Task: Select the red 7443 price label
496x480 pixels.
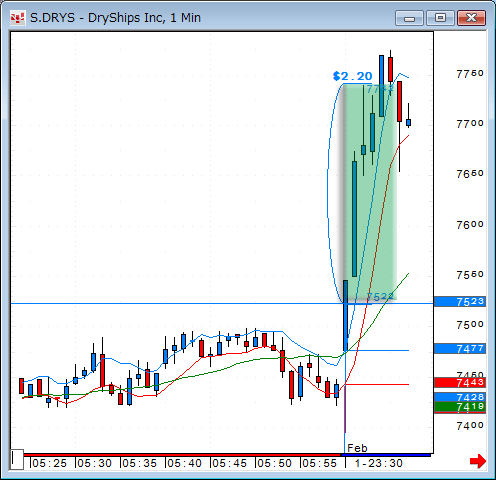Action: coord(460,382)
